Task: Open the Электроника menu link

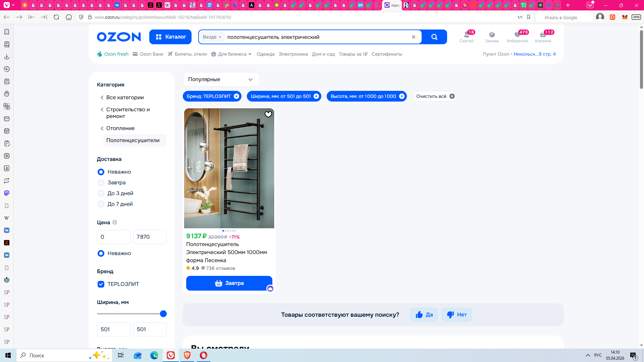Action: coord(293,54)
